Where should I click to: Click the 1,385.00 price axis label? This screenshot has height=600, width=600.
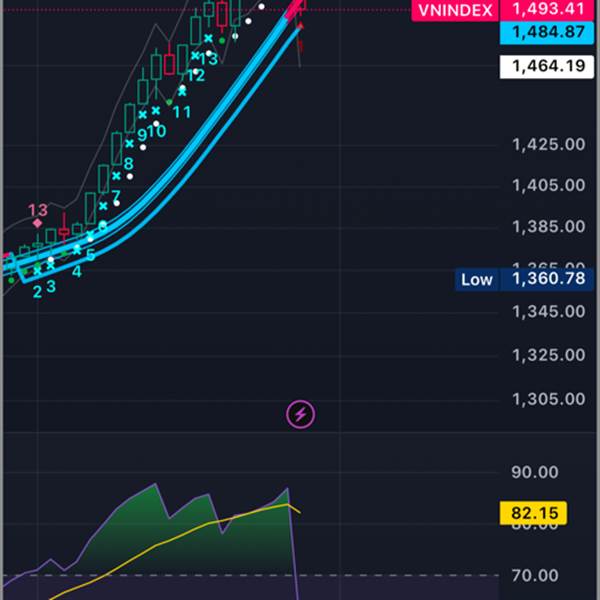548,227
